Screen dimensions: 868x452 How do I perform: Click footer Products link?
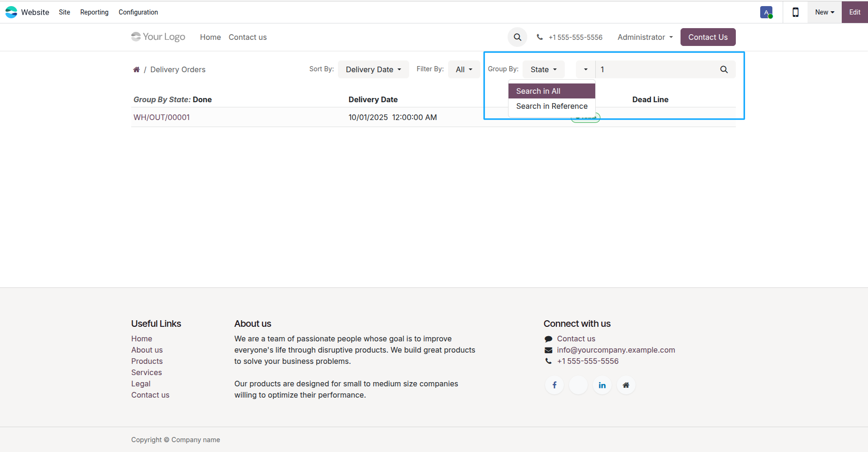(x=147, y=361)
